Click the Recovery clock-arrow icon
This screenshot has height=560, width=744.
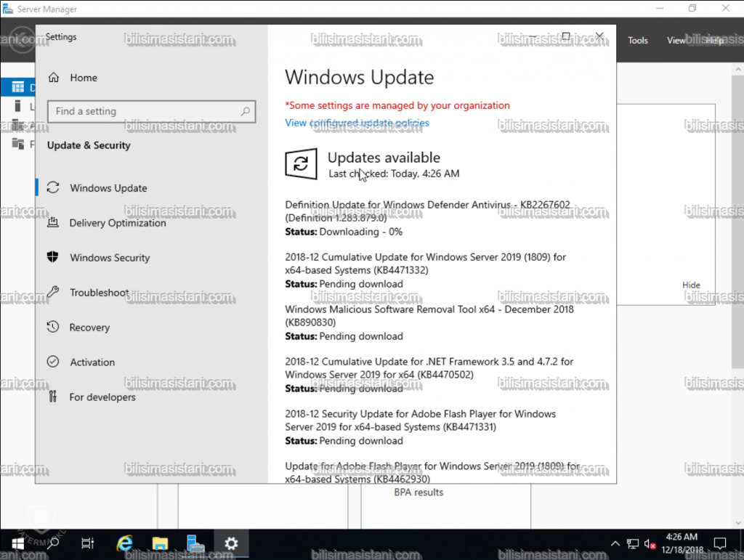(52, 327)
